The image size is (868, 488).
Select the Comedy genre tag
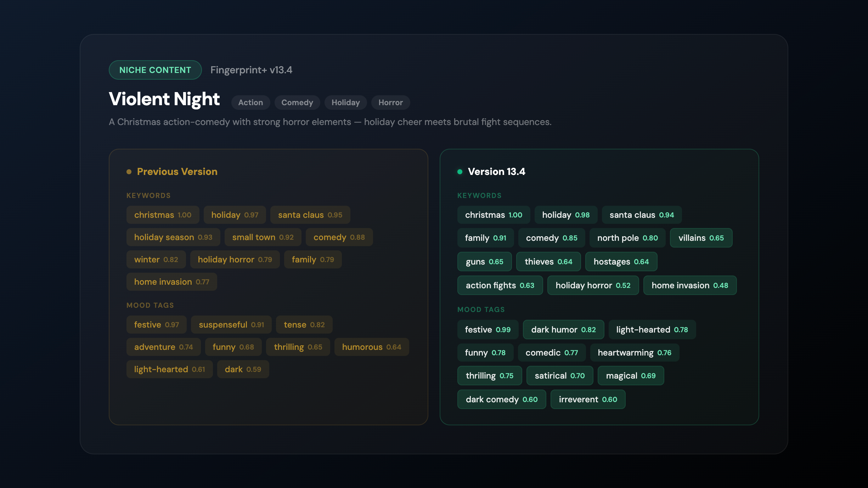(x=297, y=103)
